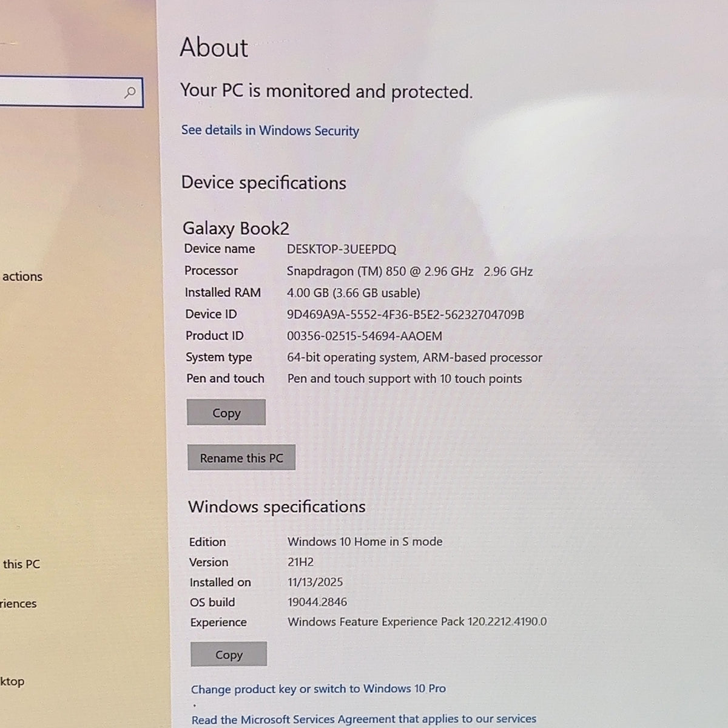Select the sidebar item ending in 'ktop'
728x728 pixels.
pos(12,681)
